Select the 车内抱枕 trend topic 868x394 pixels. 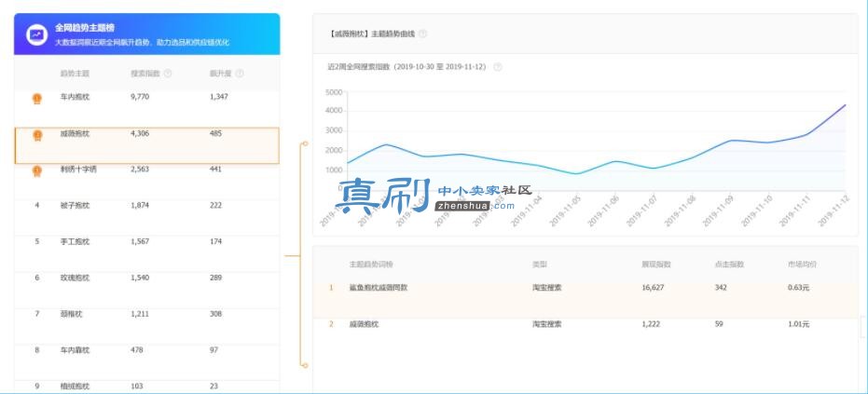[75, 97]
